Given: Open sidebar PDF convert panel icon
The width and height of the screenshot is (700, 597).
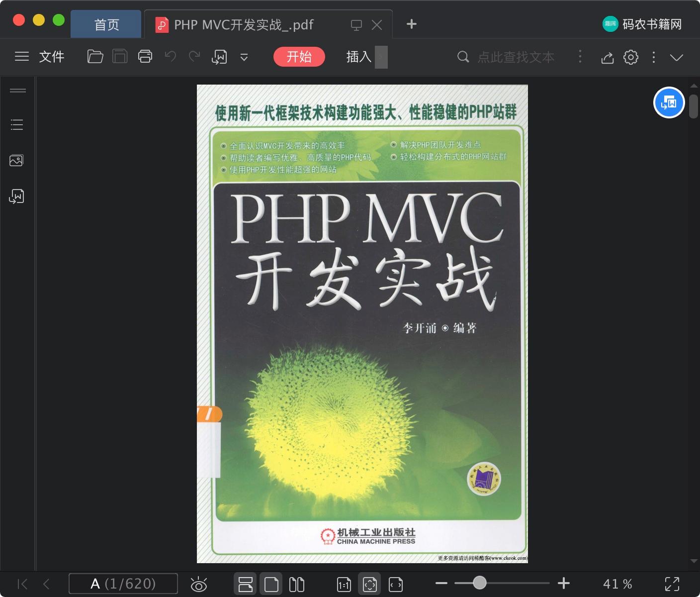Looking at the screenshot, I should [16, 196].
